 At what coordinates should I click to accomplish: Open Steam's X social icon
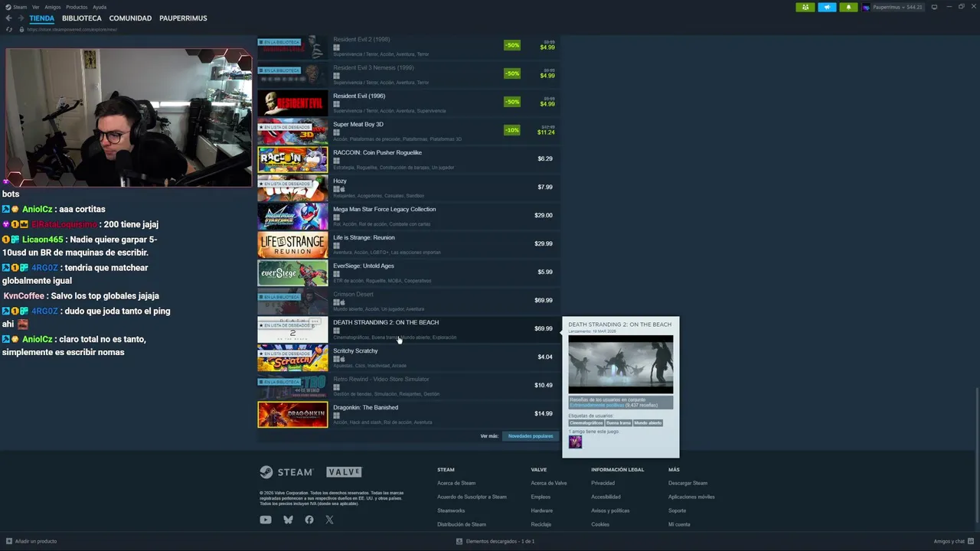tap(329, 520)
